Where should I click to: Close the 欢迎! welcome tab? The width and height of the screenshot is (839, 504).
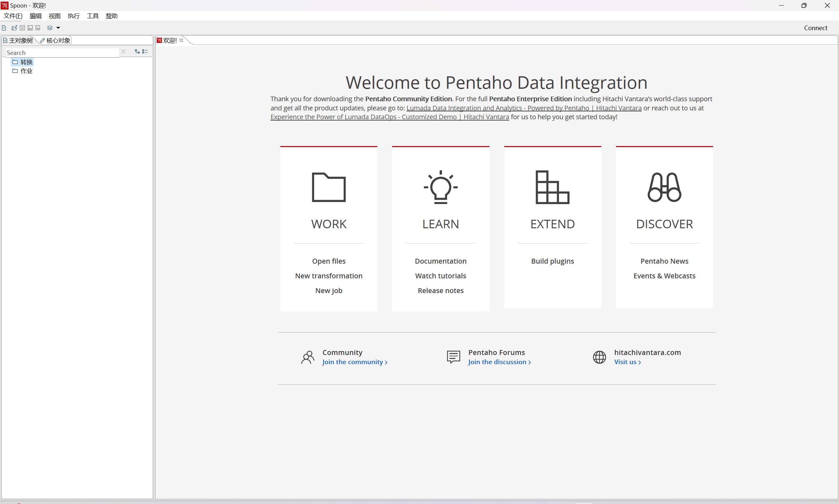pos(182,40)
